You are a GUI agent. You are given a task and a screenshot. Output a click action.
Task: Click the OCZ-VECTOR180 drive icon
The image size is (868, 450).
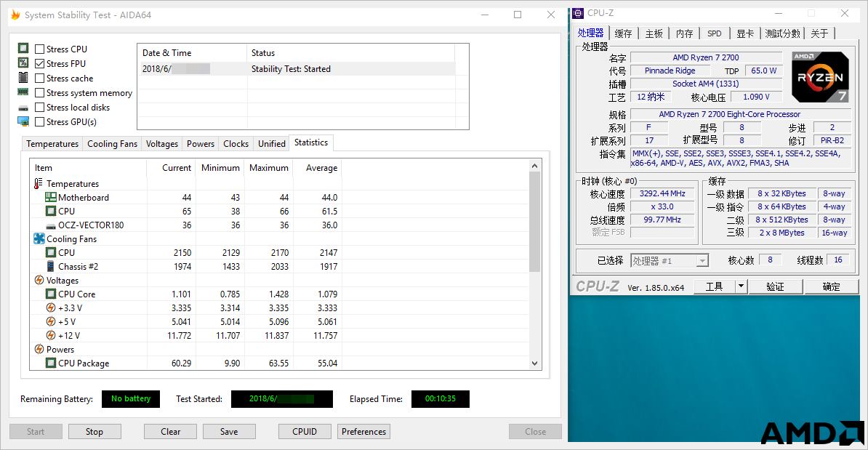point(51,226)
